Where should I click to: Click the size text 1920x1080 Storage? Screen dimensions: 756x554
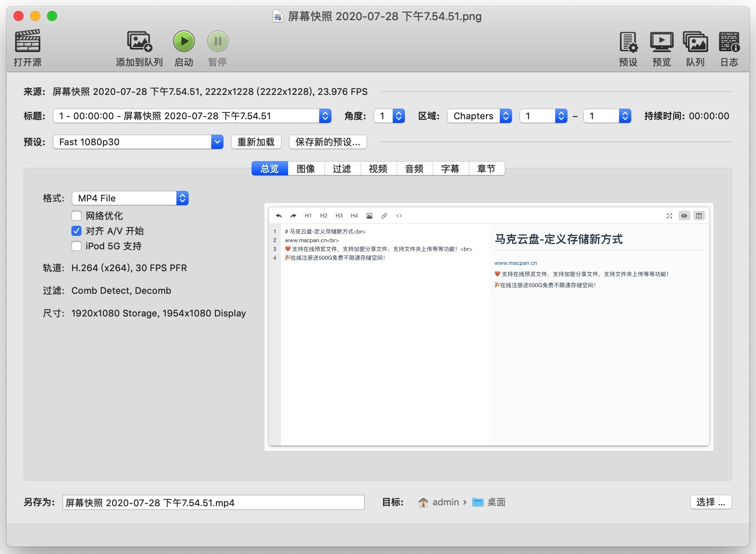click(x=114, y=313)
